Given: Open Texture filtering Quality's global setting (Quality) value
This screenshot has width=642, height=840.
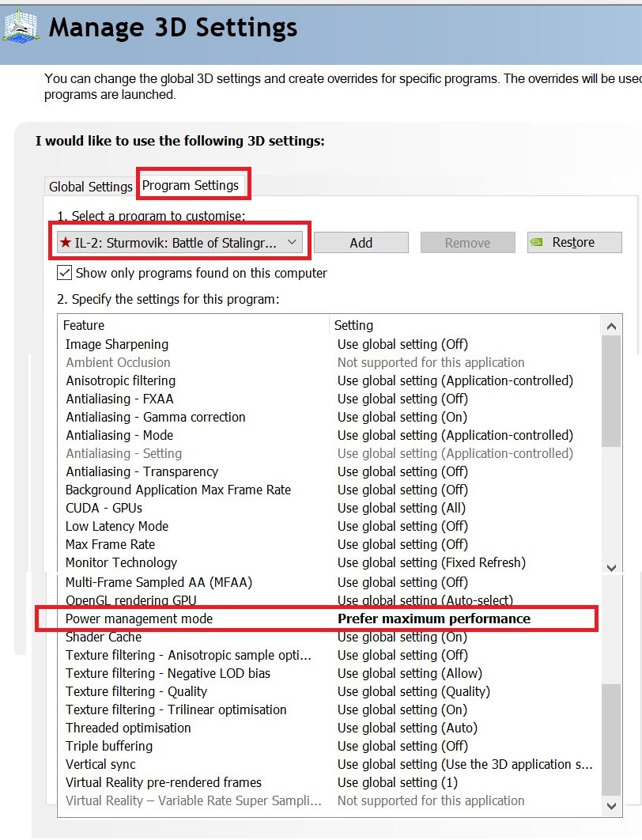Looking at the screenshot, I should [x=414, y=691].
